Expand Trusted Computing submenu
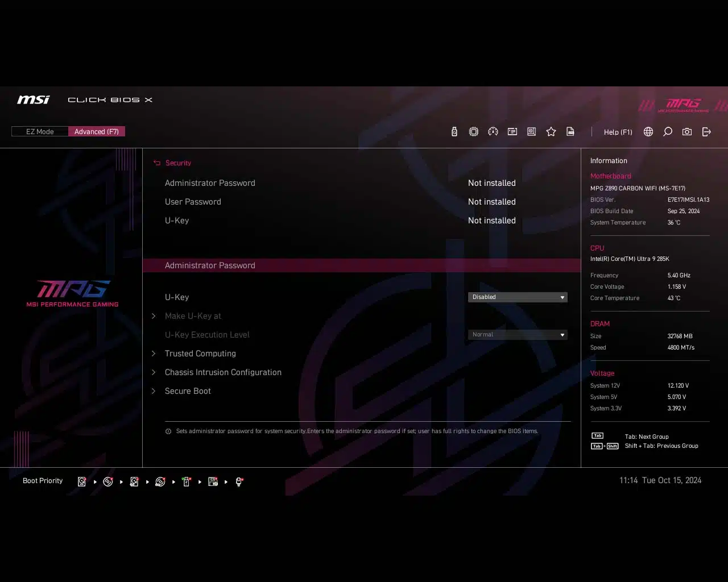728x582 pixels. click(200, 354)
